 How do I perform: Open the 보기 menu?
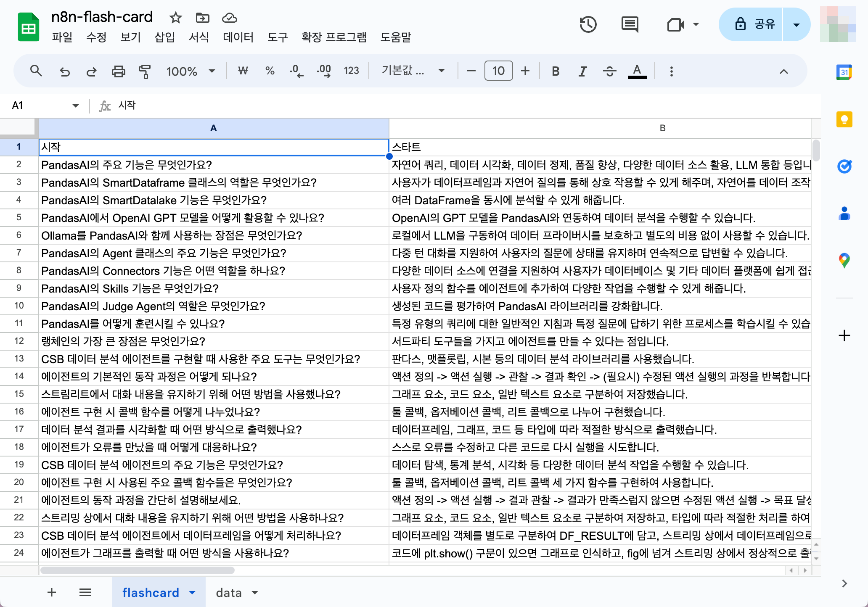point(130,37)
